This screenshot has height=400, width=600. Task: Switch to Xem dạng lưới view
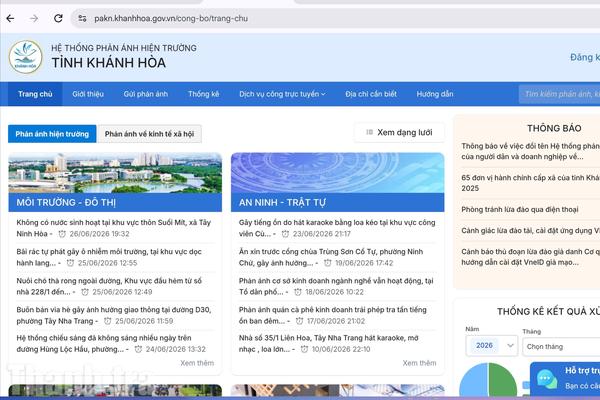pyautogui.click(x=399, y=132)
